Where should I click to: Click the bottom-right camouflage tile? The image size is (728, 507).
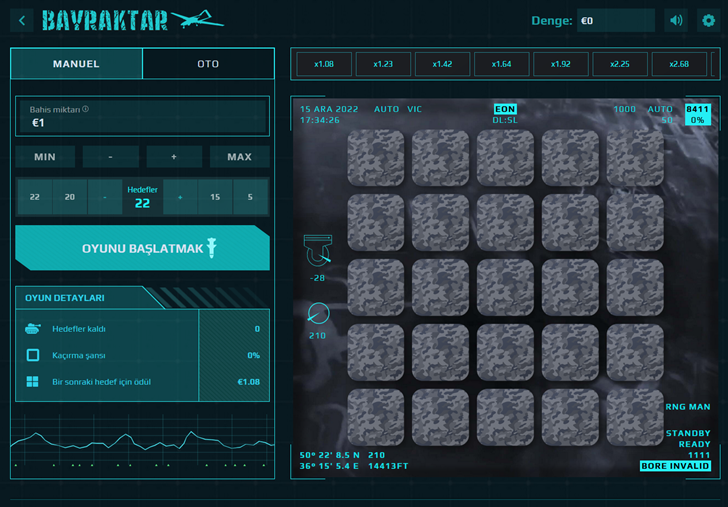(x=635, y=417)
